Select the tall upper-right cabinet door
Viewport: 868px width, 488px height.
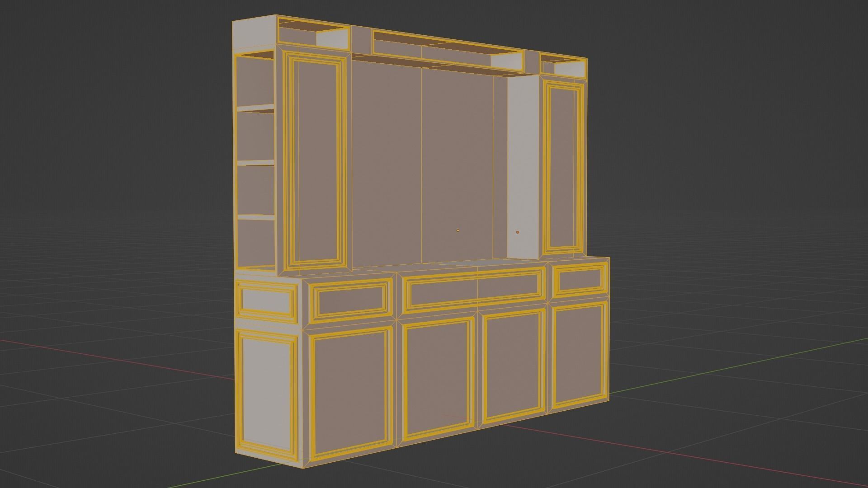pyautogui.click(x=563, y=167)
